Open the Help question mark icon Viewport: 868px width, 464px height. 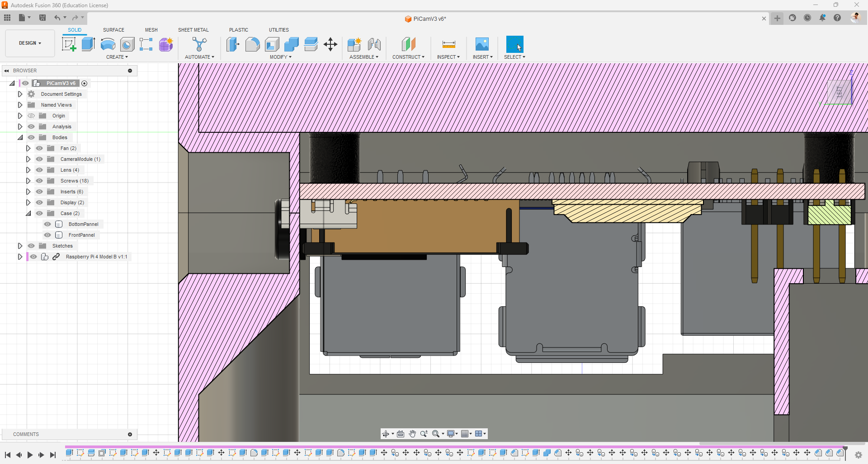tap(837, 18)
